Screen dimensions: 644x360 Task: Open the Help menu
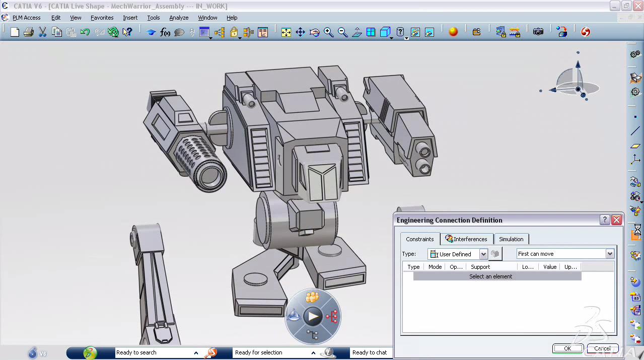(x=232, y=18)
